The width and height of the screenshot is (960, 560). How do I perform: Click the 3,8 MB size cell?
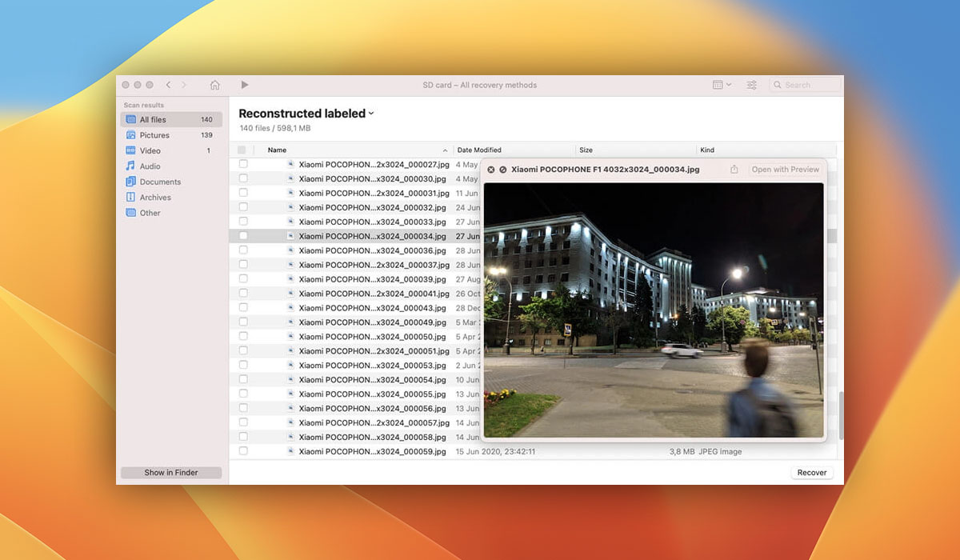click(x=681, y=452)
